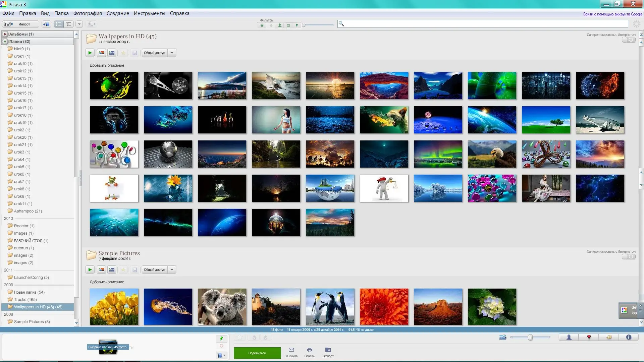Open the Создание menu
The width and height of the screenshot is (644, 362).
click(118, 13)
